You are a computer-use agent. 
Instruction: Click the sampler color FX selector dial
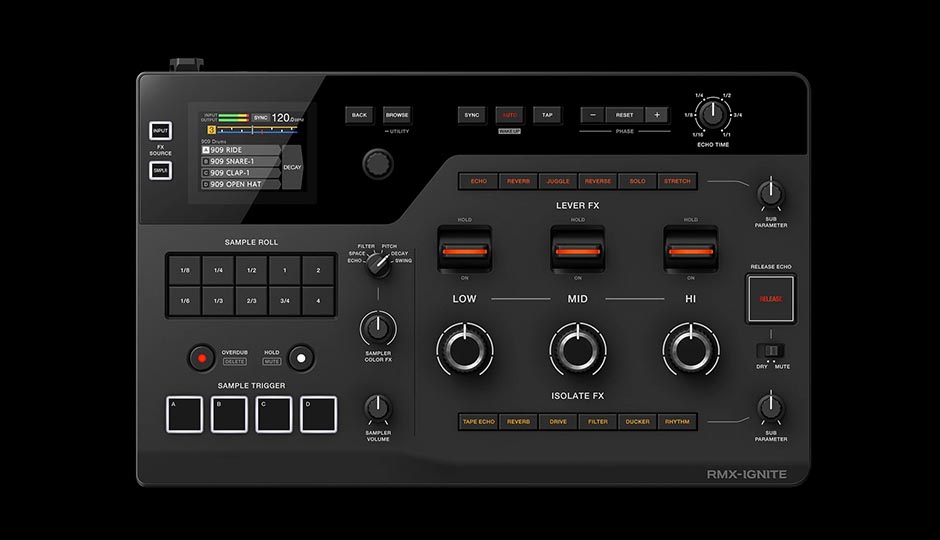point(377,265)
